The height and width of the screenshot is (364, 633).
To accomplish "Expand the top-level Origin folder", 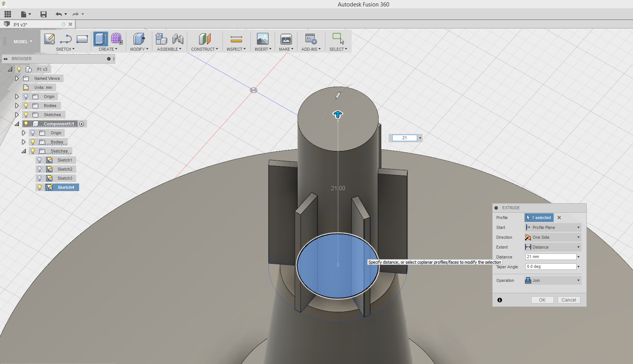I will (17, 96).
